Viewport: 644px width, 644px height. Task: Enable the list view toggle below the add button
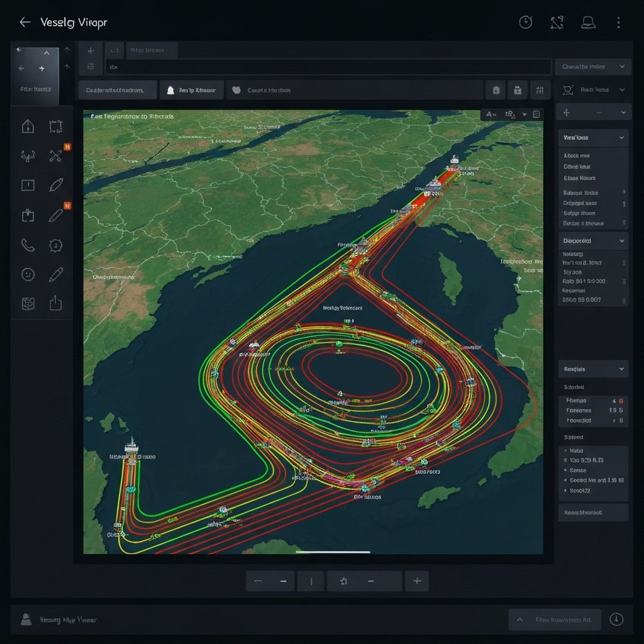(89, 66)
